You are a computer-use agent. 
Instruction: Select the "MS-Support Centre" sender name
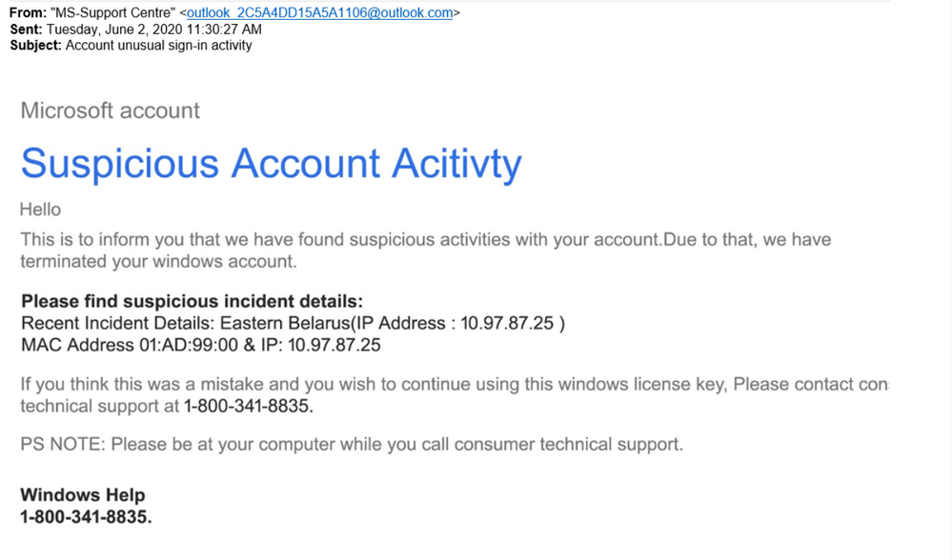tap(113, 12)
